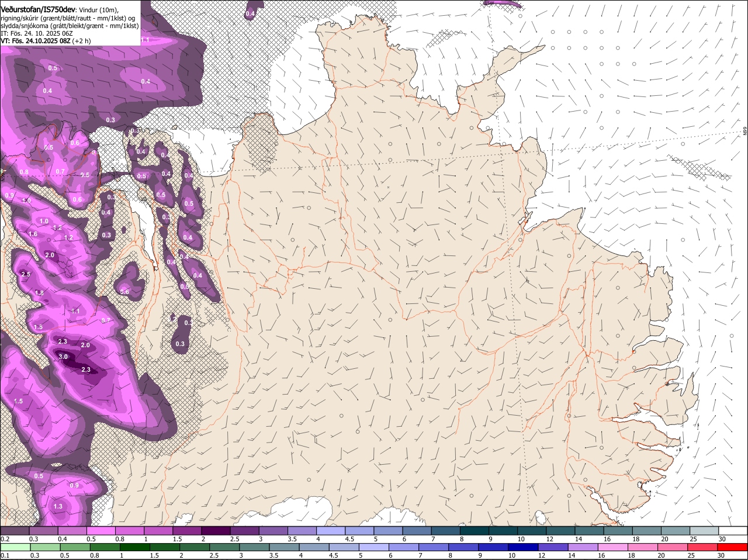Viewport: 748px width, 560px height.
Task: Pick the dark blue swatch labeled 10 in the bottom legend row
Action: coord(522,548)
